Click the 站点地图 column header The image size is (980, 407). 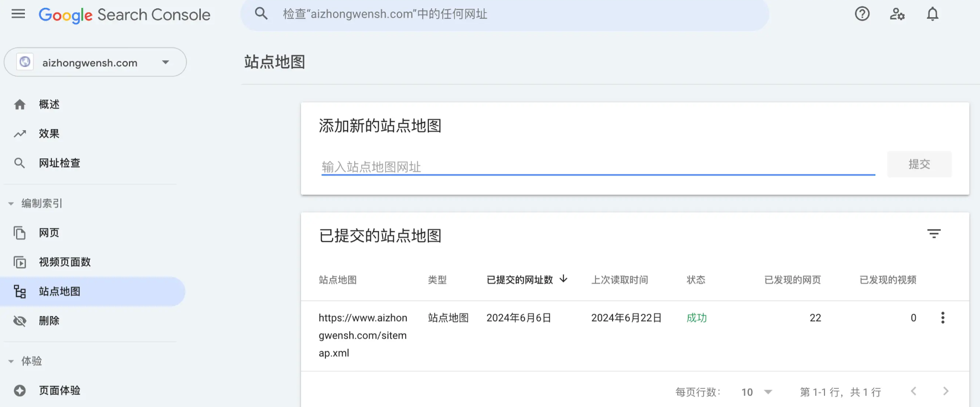[x=338, y=280]
